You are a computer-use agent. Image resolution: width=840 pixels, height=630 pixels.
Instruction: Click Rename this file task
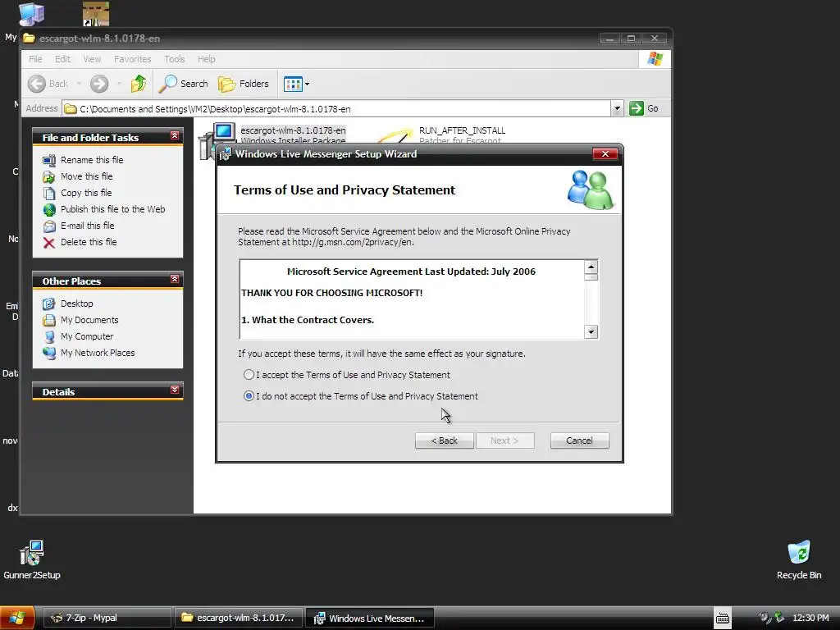point(92,160)
